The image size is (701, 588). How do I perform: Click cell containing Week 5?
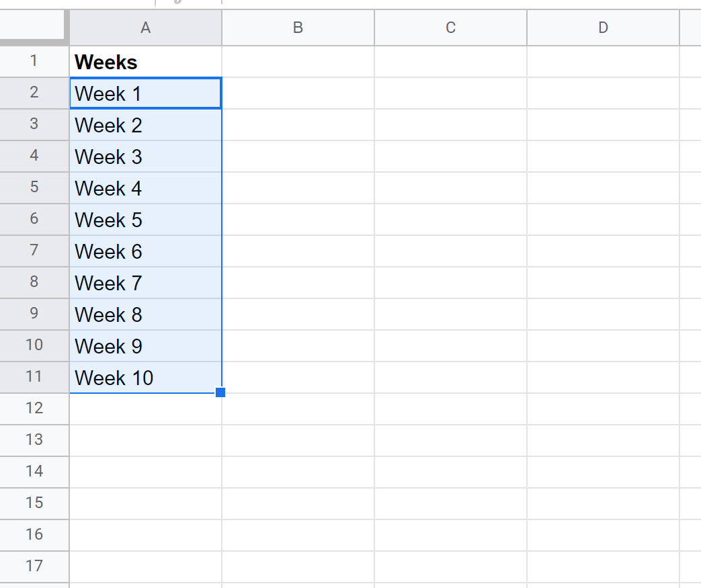(x=146, y=220)
